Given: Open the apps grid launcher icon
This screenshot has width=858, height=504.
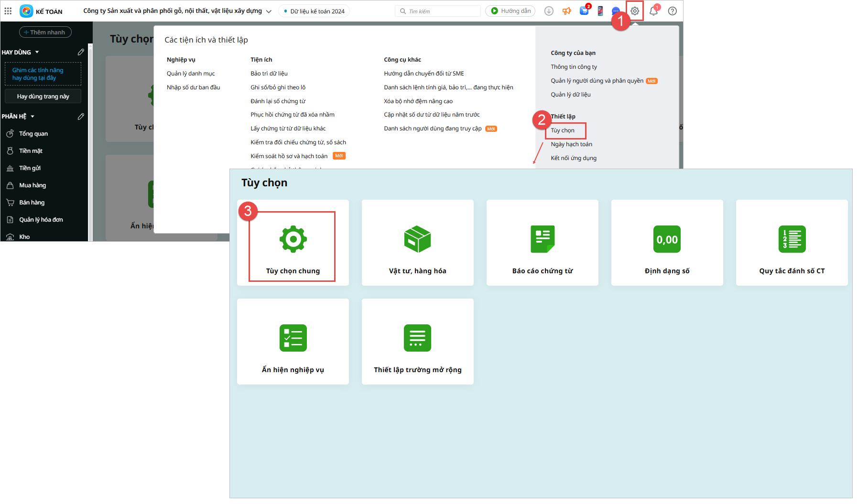Looking at the screenshot, I should point(8,11).
